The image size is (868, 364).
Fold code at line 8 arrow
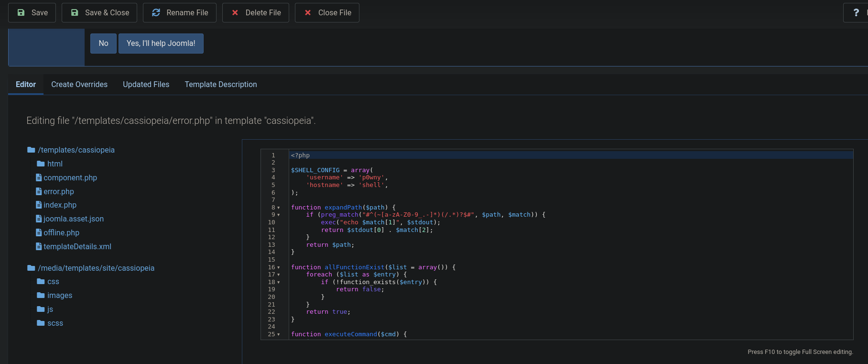pos(279,208)
